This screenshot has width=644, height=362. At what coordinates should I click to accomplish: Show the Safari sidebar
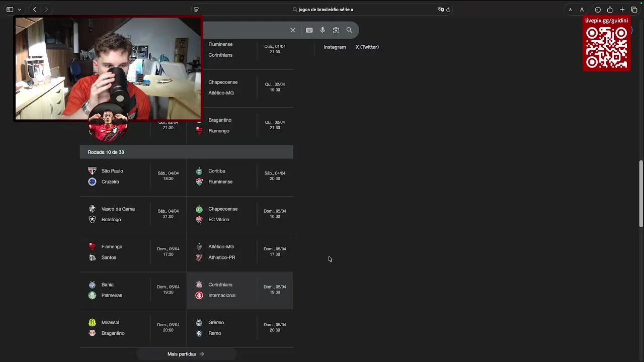coord(10,10)
